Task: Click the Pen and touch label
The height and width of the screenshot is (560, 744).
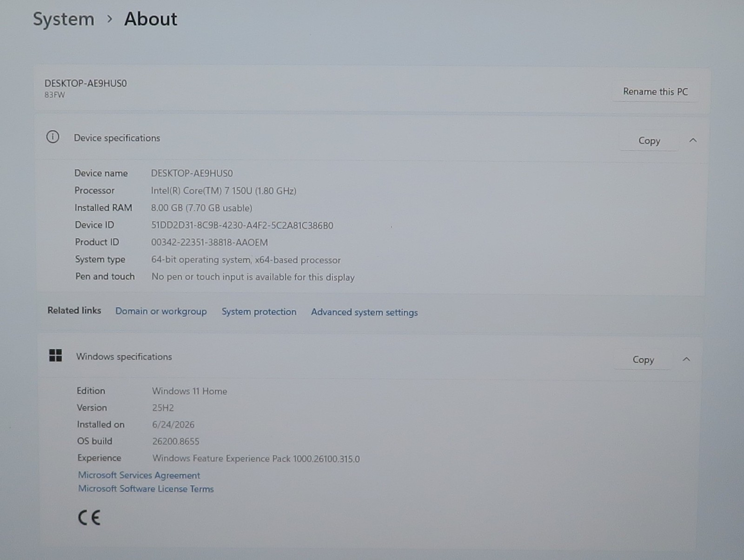Action: pos(105,276)
